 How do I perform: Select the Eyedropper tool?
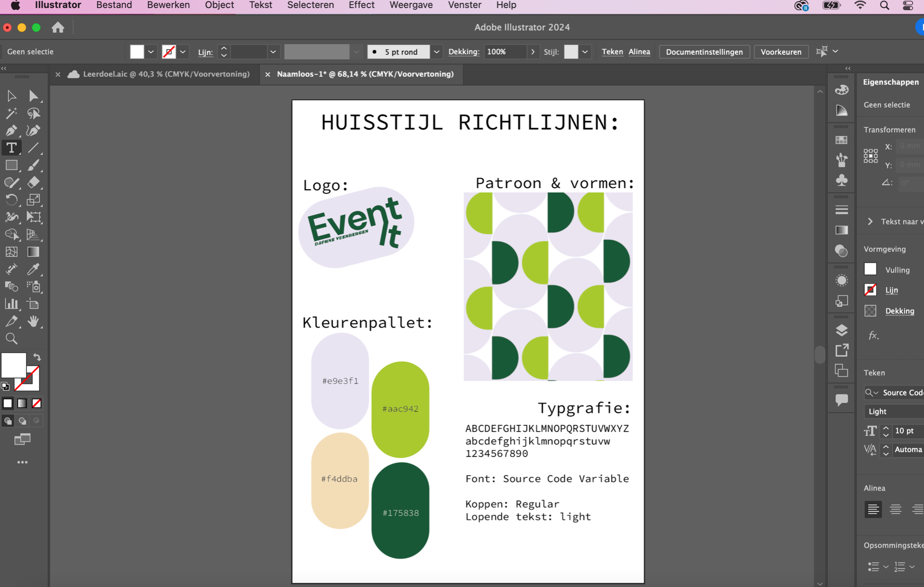[x=33, y=269]
